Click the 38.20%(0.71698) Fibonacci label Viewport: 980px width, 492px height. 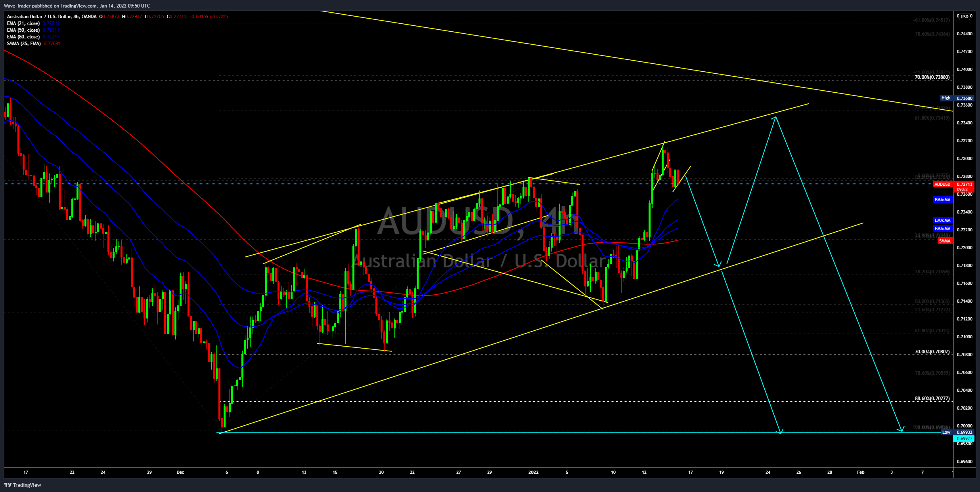932,272
